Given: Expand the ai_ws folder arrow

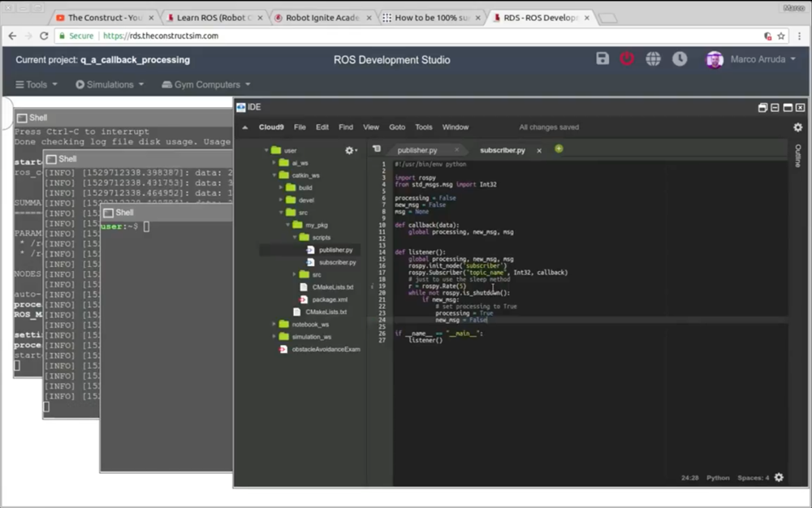Looking at the screenshot, I should coord(274,162).
